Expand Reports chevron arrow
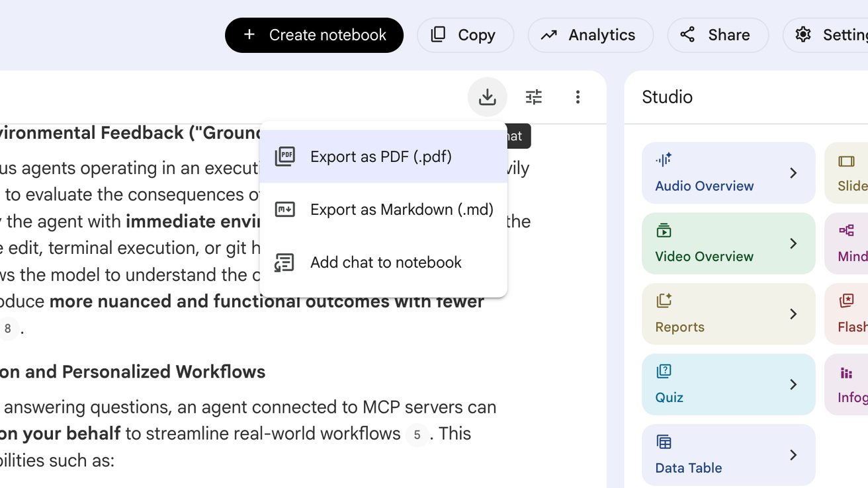The image size is (868, 488). tap(793, 313)
